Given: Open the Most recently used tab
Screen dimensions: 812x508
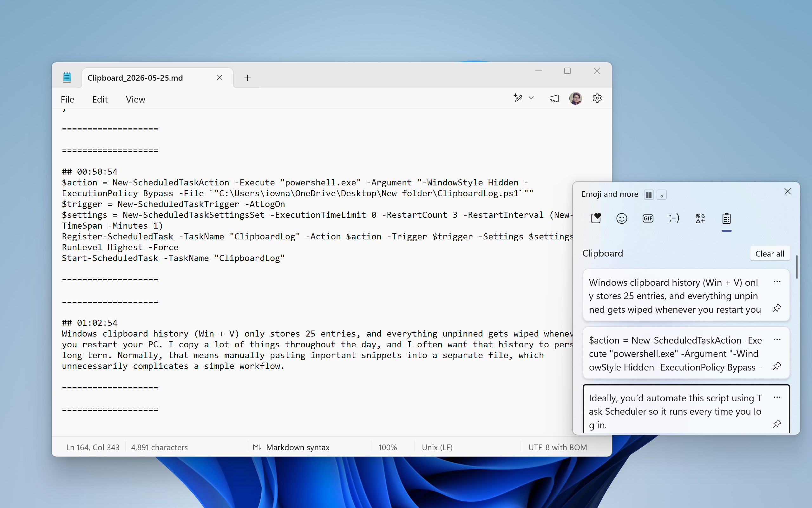Looking at the screenshot, I should tap(596, 218).
